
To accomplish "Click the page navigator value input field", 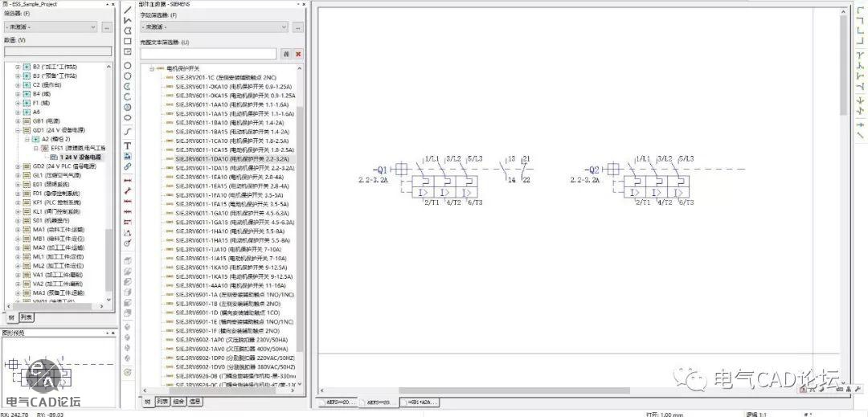I will (x=58, y=51).
